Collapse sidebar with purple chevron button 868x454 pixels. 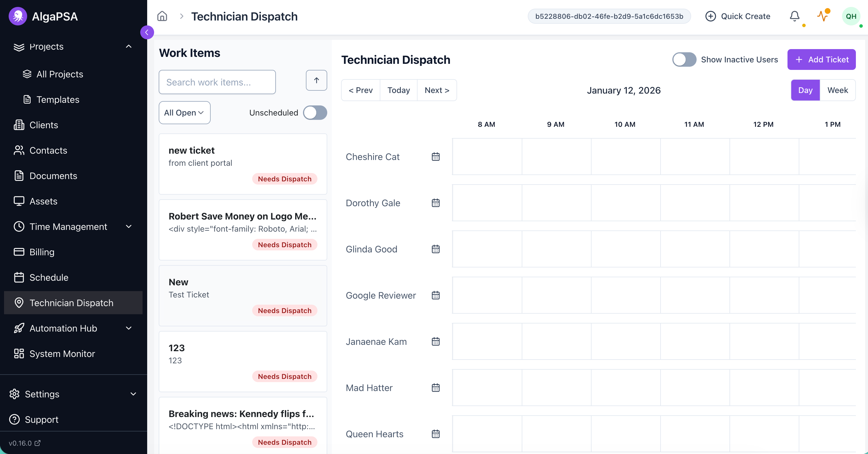[x=147, y=32]
